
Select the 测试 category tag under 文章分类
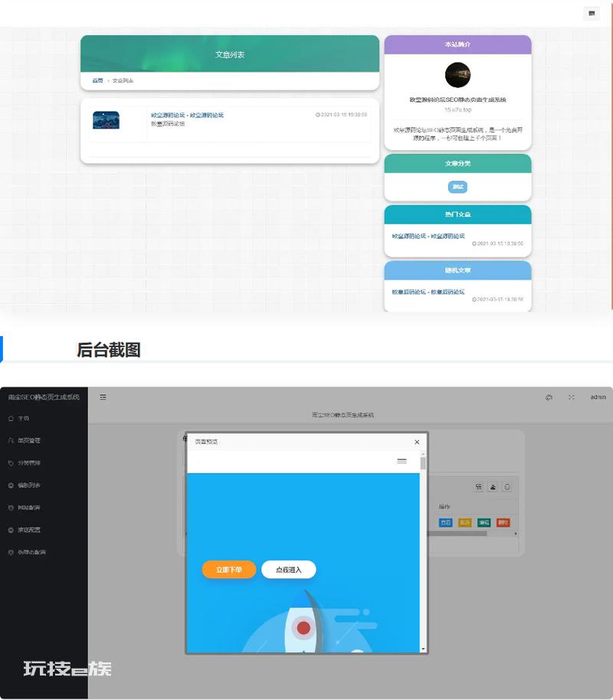coord(457,187)
